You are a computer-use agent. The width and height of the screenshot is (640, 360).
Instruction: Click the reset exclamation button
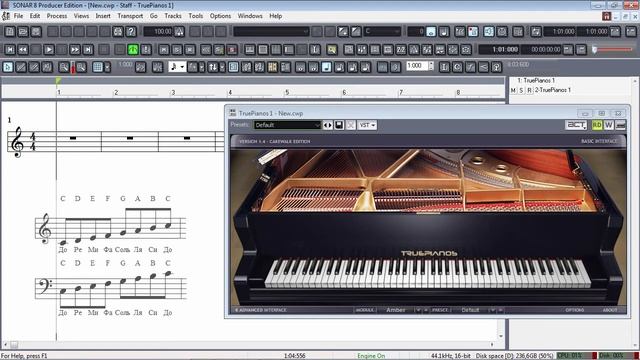(x=146, y=50)
